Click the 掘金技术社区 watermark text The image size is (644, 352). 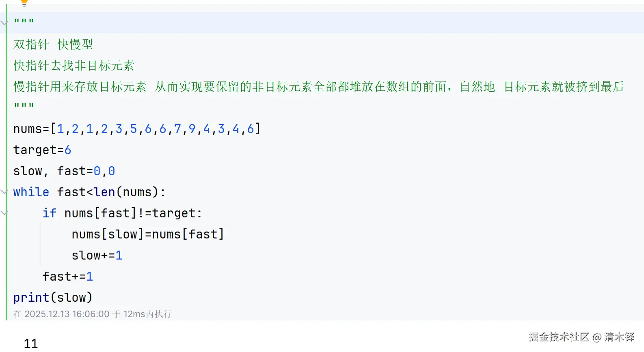click(x=559, y=337)
